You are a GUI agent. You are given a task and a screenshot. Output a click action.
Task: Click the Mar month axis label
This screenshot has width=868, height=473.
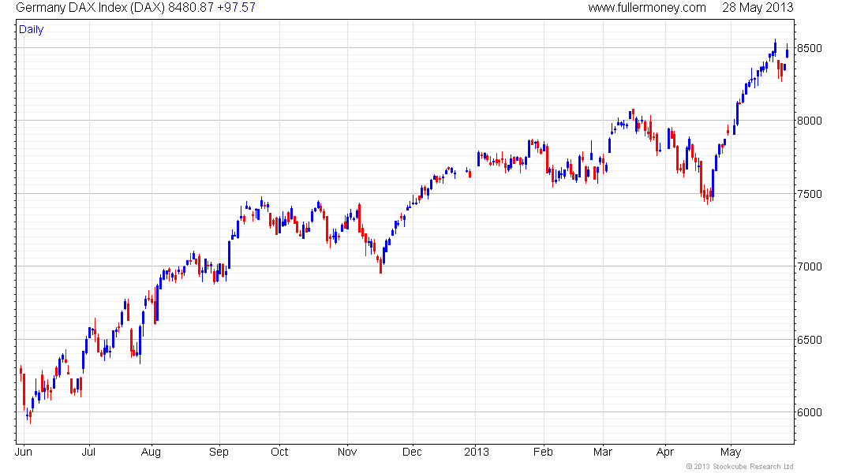click(x=603, y=452)
